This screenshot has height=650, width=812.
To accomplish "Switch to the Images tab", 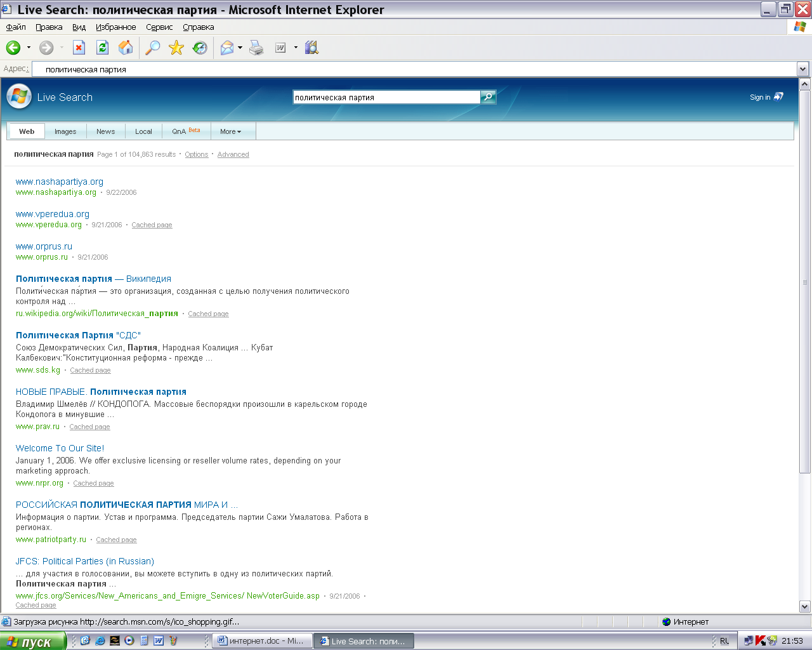I will [65, 131].
